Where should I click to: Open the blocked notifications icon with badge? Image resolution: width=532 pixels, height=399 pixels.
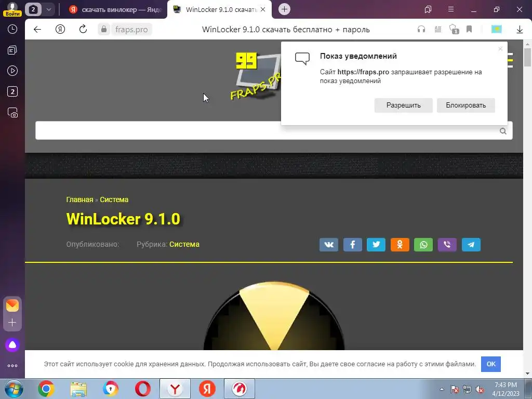click(x=454, y=29)
